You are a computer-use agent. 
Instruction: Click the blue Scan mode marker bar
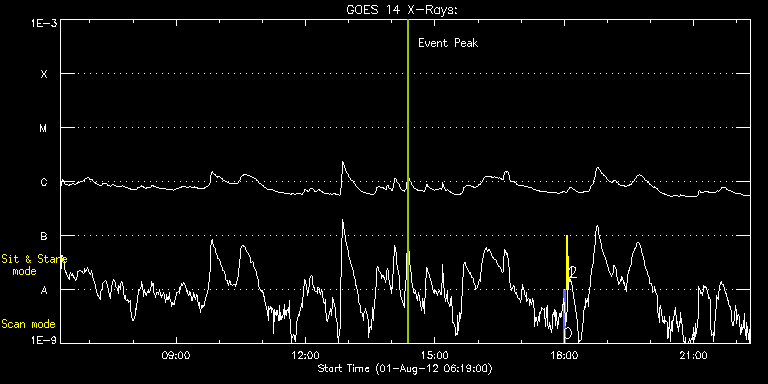coord(564,316)
